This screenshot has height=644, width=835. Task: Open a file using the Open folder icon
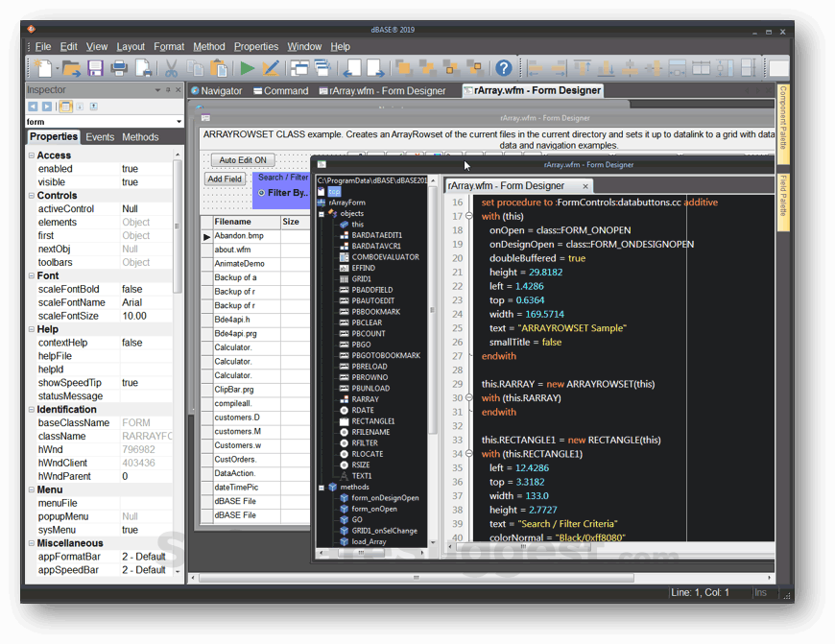[72, 67]
